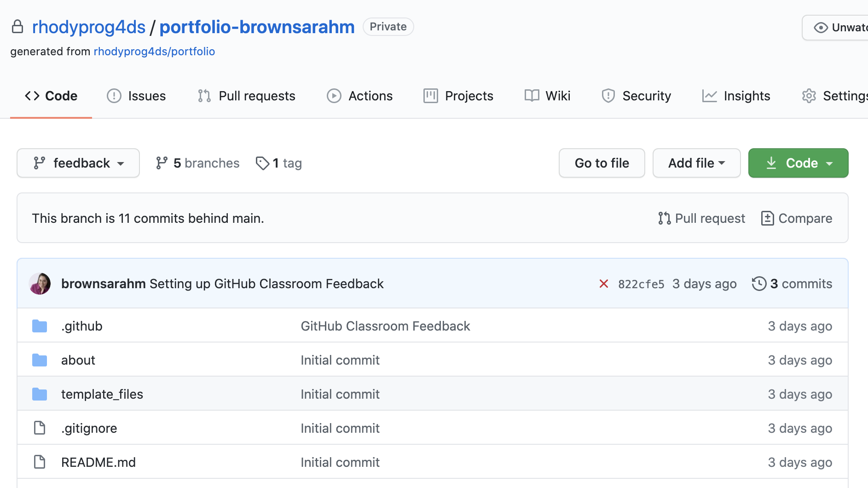Click the Insights graph icon
This screenshot has width=868, height=488.
pyautogui.click(x=709, y=96)
